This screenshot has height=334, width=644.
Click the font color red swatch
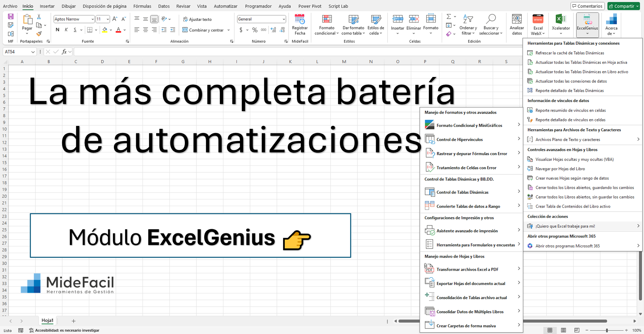[118, 30]
